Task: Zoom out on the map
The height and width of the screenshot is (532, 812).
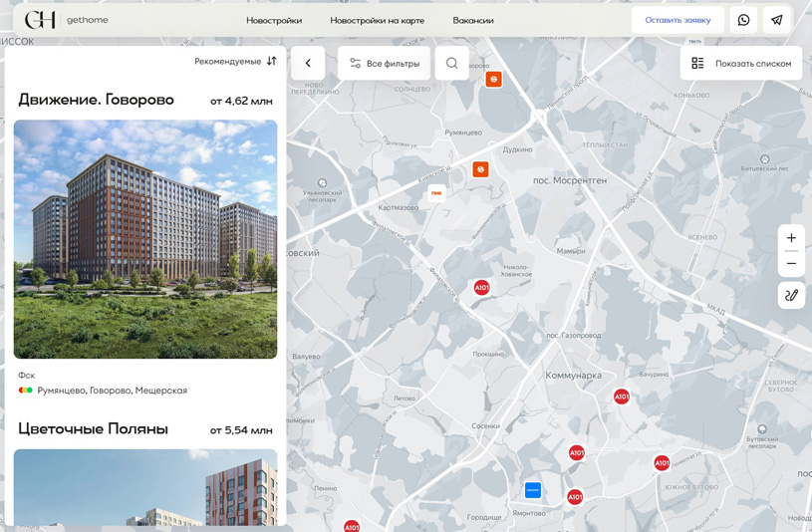Action: click(791, 264)
